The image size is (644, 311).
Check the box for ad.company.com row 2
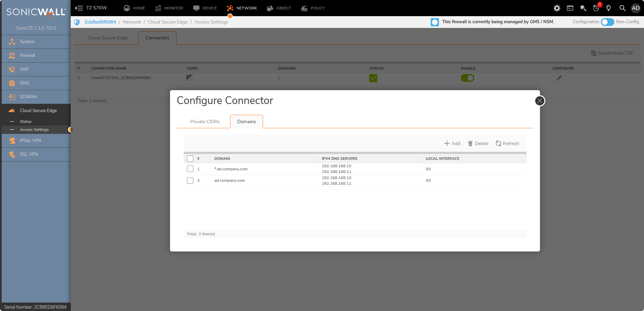(190, 181)
